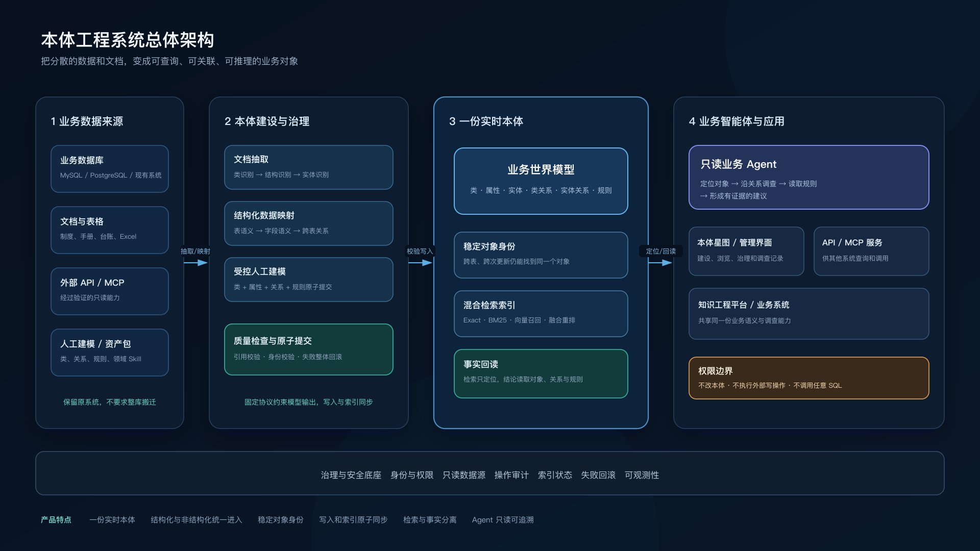Click Agent 只读可追溯 in the footer
This screenshot has height=551, width=980.
click(503, 520)
